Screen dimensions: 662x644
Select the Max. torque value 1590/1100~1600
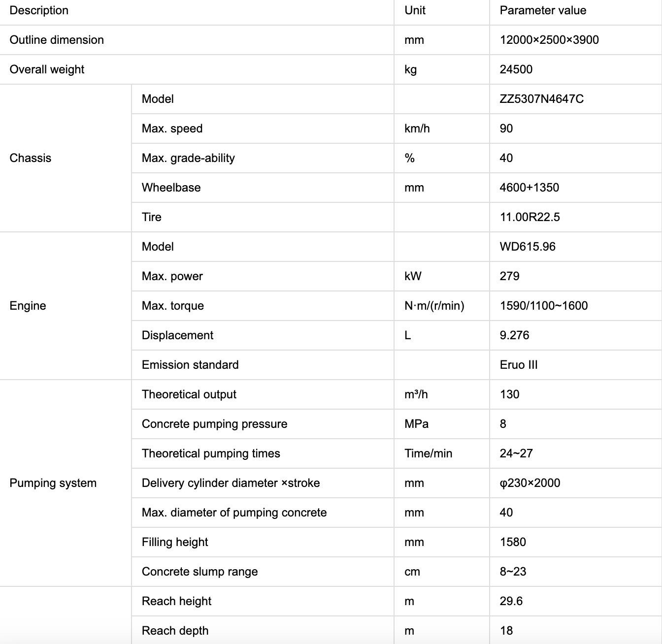pos(543,306)
